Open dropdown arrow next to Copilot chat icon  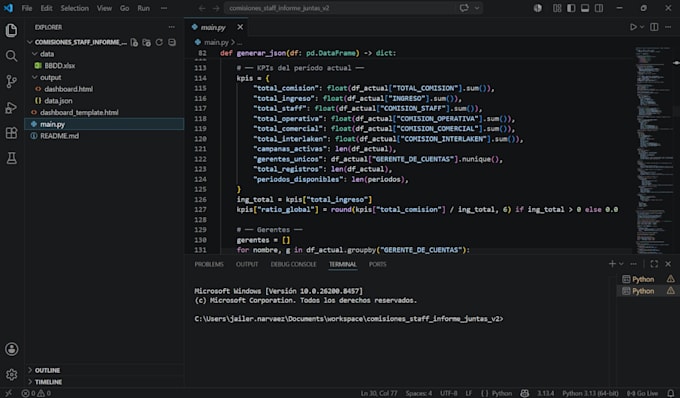click(477, 8)
